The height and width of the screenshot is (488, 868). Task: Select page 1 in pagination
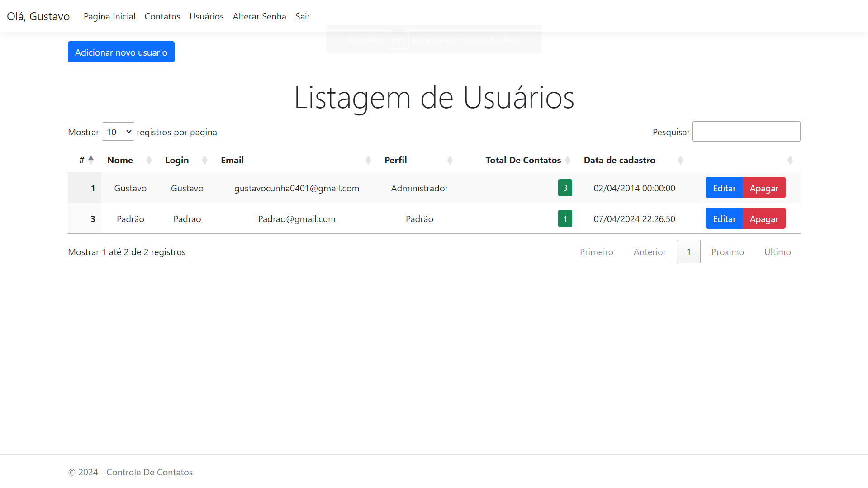pos(688,252)
